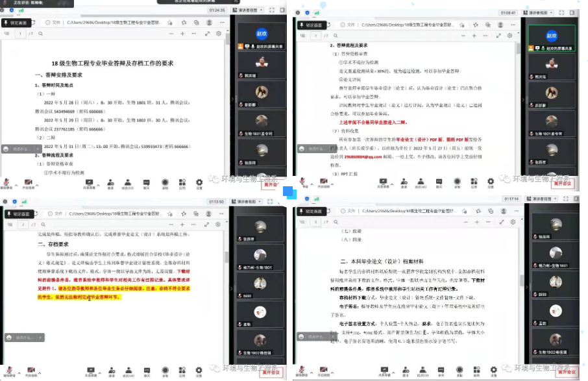This screenshot has height=381, width=588.
Task: Open the Chat panel in the 01:24:35 meeting toolbar
Action: coord(146,181)
